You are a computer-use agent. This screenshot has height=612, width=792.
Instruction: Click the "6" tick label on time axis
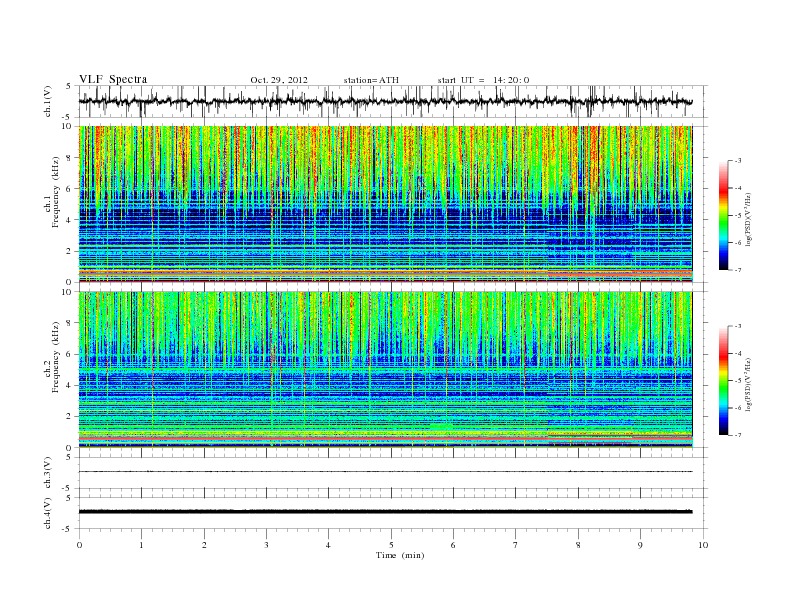coord(454,545)
